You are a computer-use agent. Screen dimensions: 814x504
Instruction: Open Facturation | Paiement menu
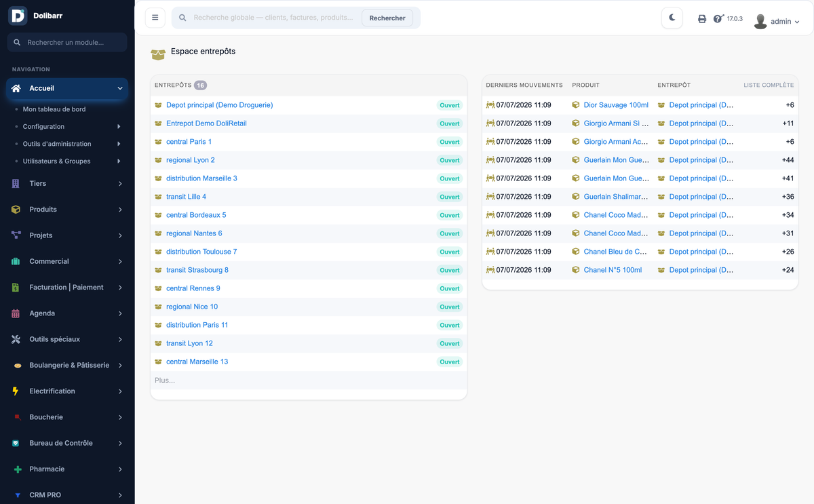(x=67, y=288)
